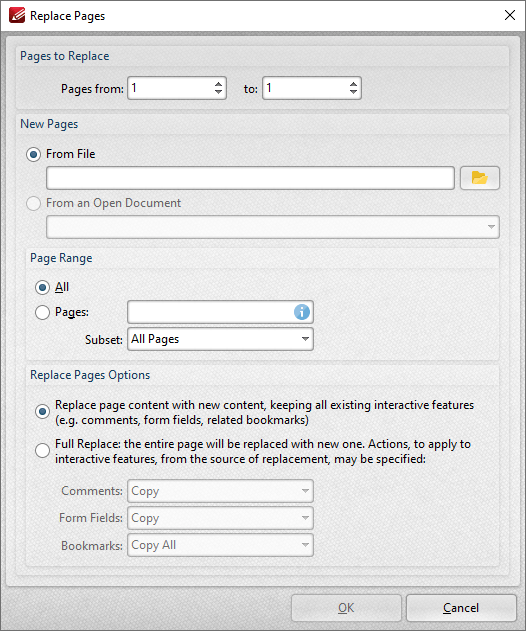Click the 'New Pages' section heading
526x631 pixels.
click(x=49, y=124)
